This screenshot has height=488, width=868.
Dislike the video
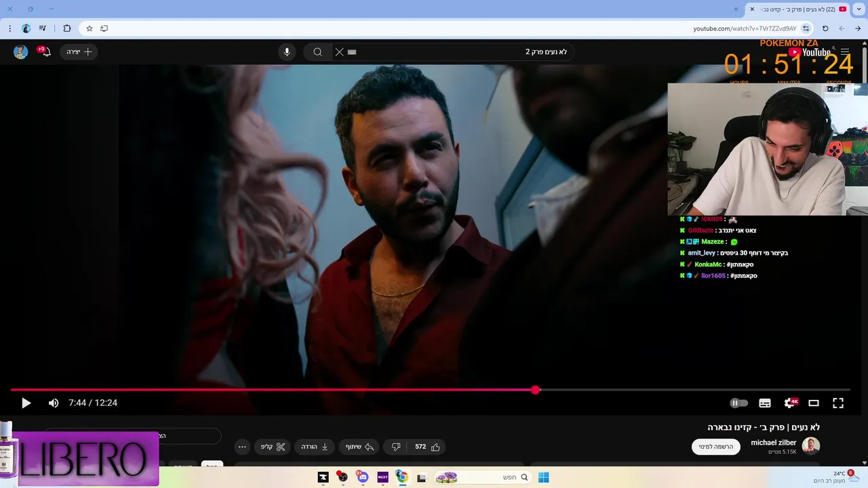point(395,447)
